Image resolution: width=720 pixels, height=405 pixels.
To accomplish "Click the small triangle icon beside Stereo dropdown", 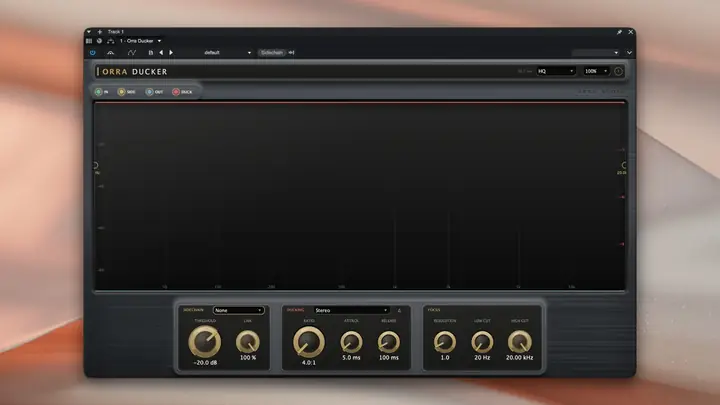I will pos(399,311).
